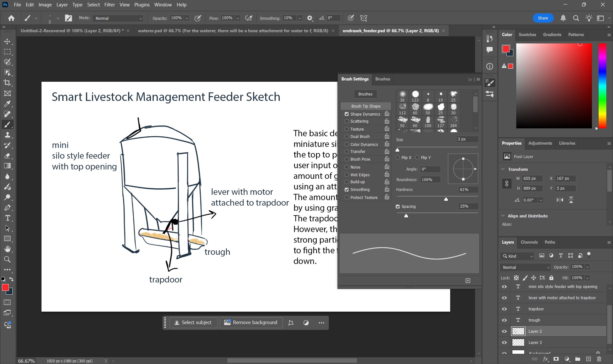613x364 pixels.
Task: Open the Brushes tab beside Brush Settings
Action: pyautogui.click(x=382, y=79)
